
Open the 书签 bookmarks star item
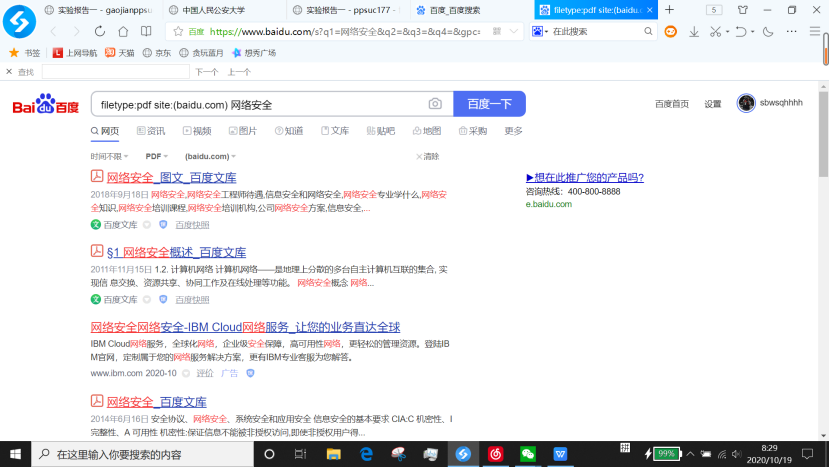25,53
